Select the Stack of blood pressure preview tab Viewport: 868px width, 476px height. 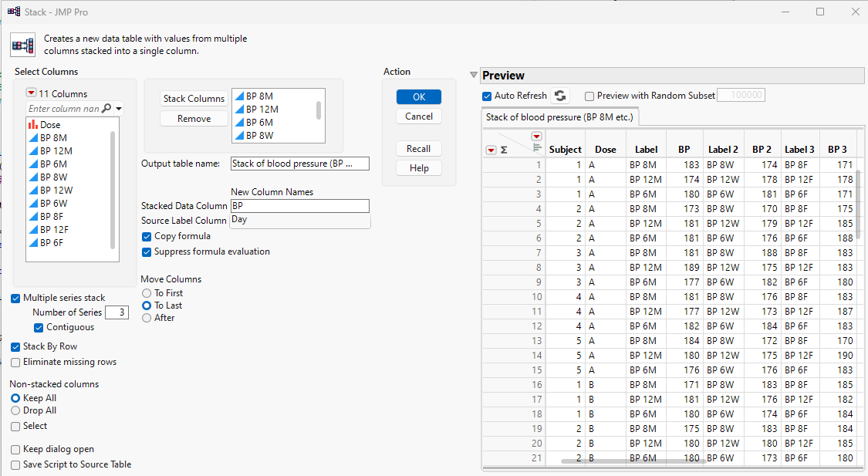click(x=559, y=117)
